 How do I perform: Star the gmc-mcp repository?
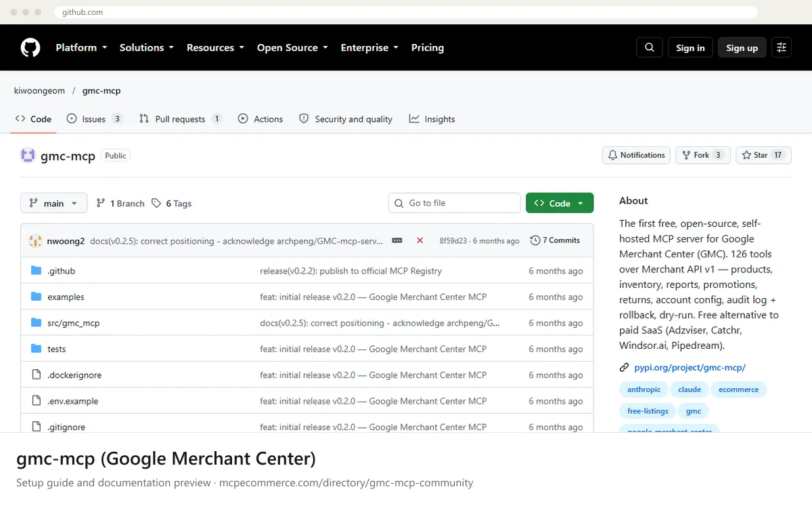(763, 155)
